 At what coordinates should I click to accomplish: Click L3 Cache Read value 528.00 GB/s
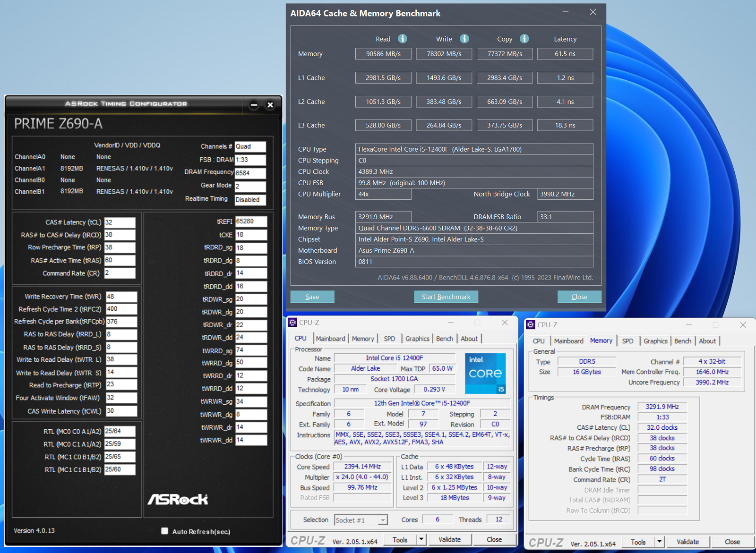coord(383,125)
